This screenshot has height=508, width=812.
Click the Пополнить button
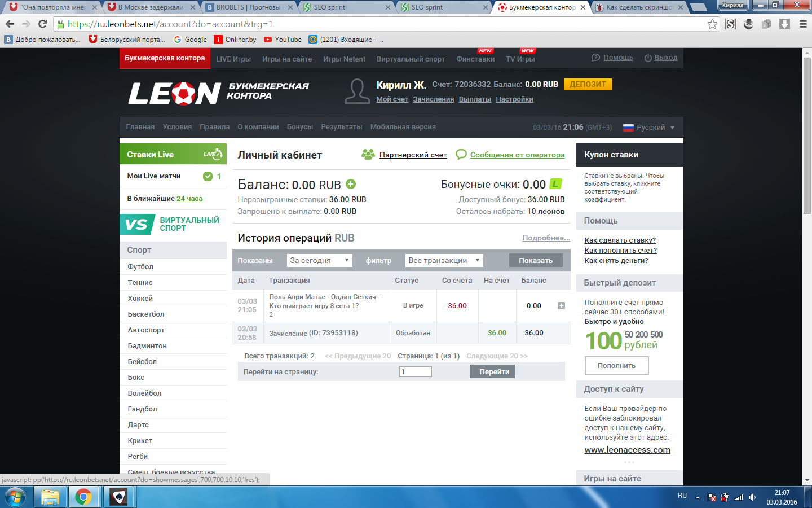click(616, 365)
